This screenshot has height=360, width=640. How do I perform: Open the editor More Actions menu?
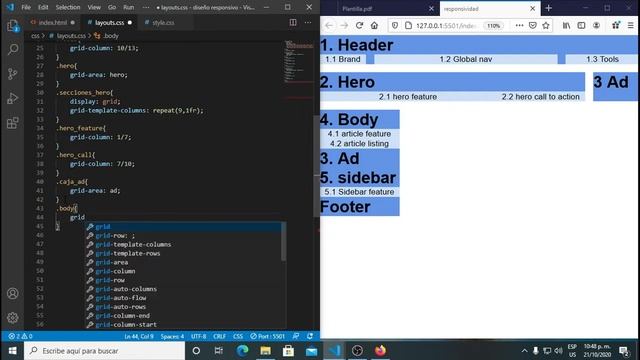[x=308, y=22]
